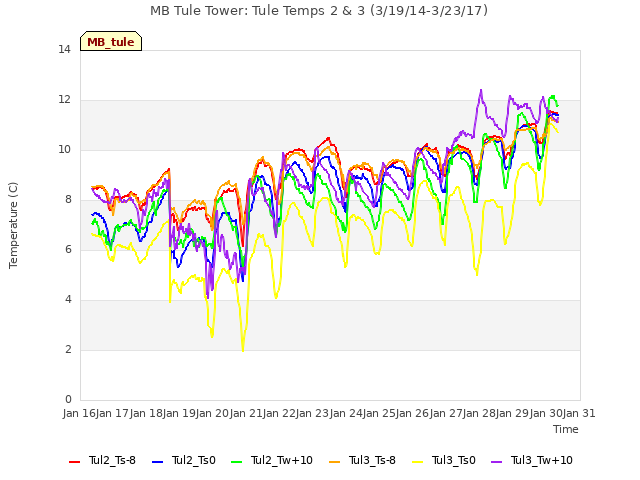The image size is (640, 480).
Task: Click the y-axis value 0
Action: [68, 400]
